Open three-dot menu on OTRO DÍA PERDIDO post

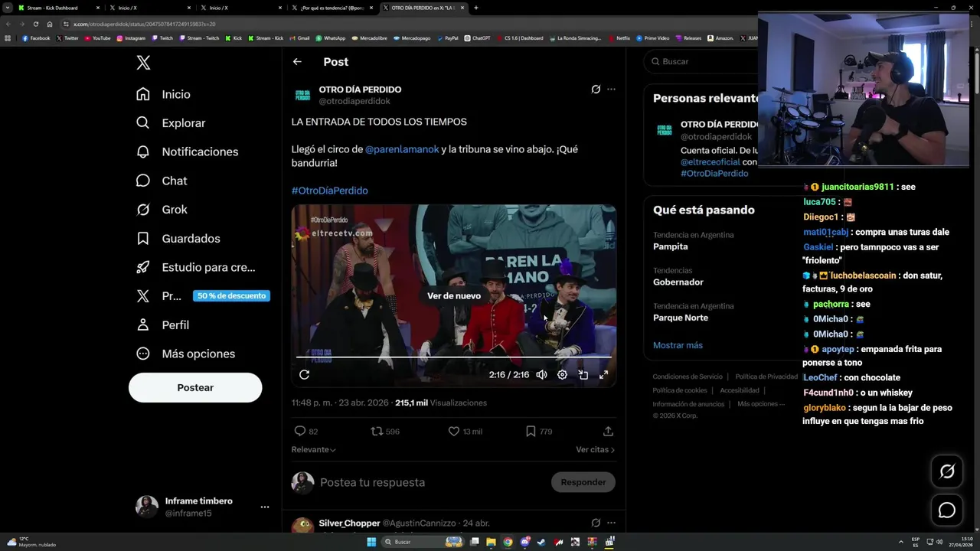611,90
